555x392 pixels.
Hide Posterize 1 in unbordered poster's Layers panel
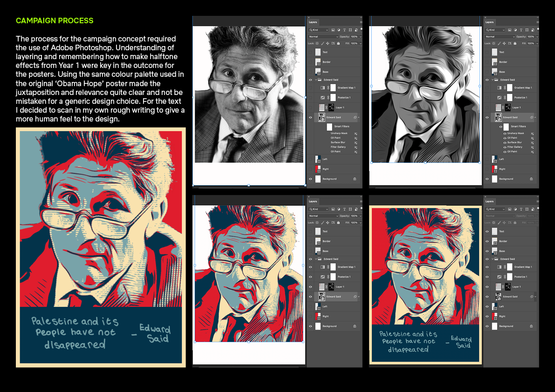coord(311,277)
